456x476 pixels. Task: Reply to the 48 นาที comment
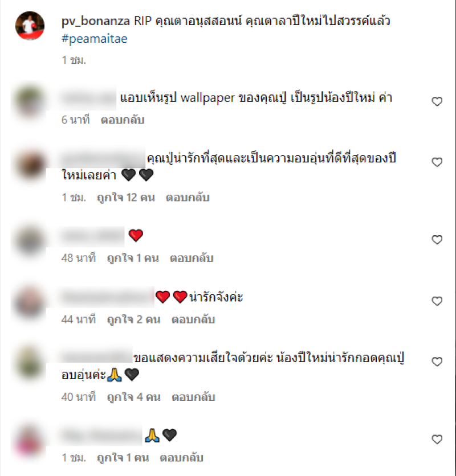pyautogui.click(x=192, y=258)
